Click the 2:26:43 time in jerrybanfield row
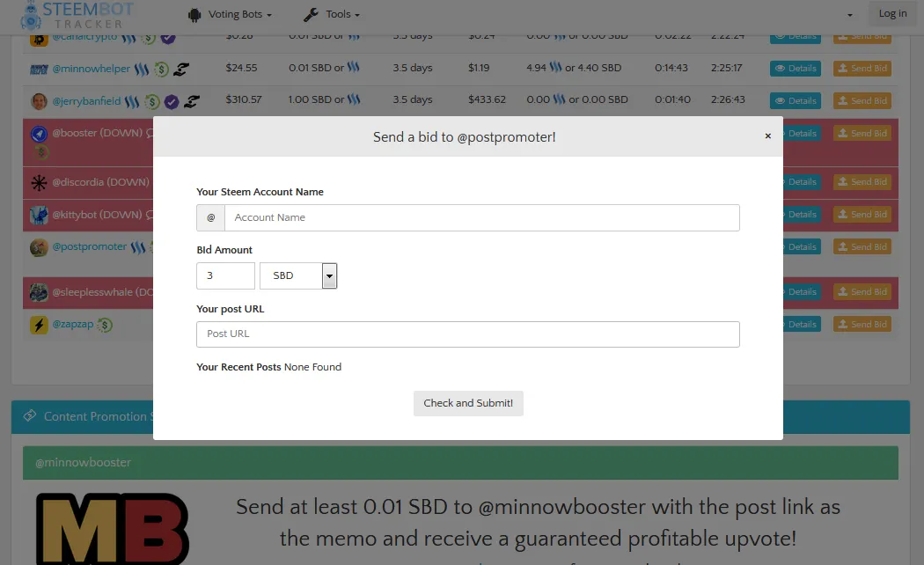The height and width of the screenshot is (565, 924). tap(728, 99)
